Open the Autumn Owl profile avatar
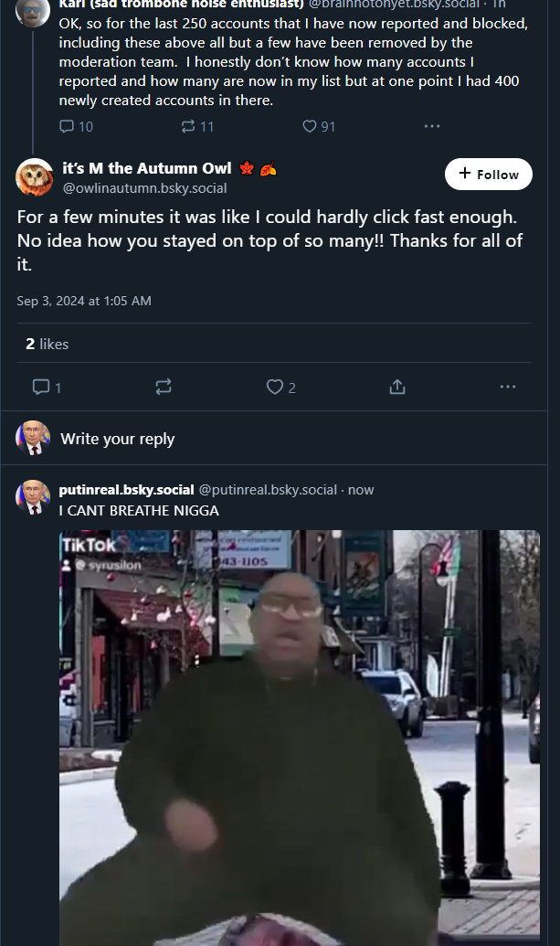Screen dimensions: 560x946 coord(35,176)
